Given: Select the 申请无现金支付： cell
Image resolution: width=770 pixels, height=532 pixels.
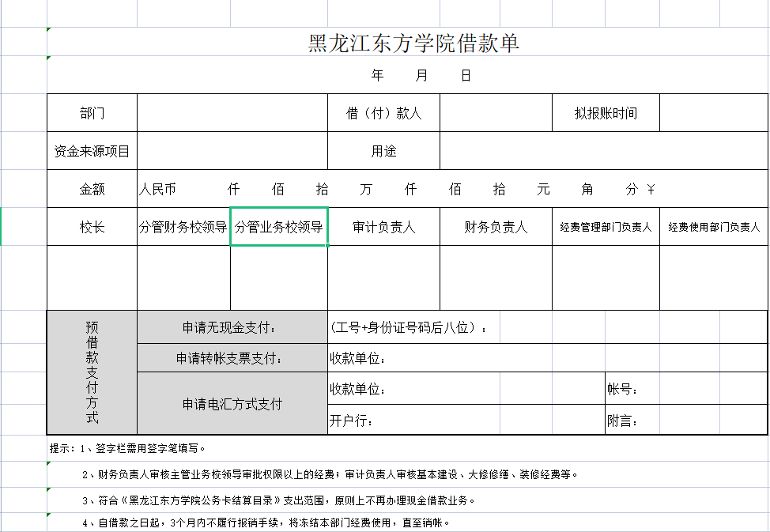Looking at the screenshot, I should coord(232,327).
